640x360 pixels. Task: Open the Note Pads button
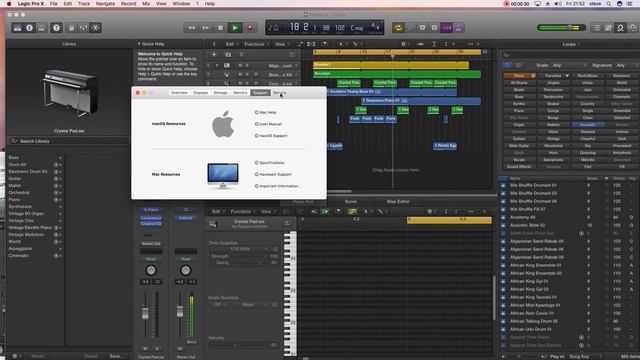point(609,28)
